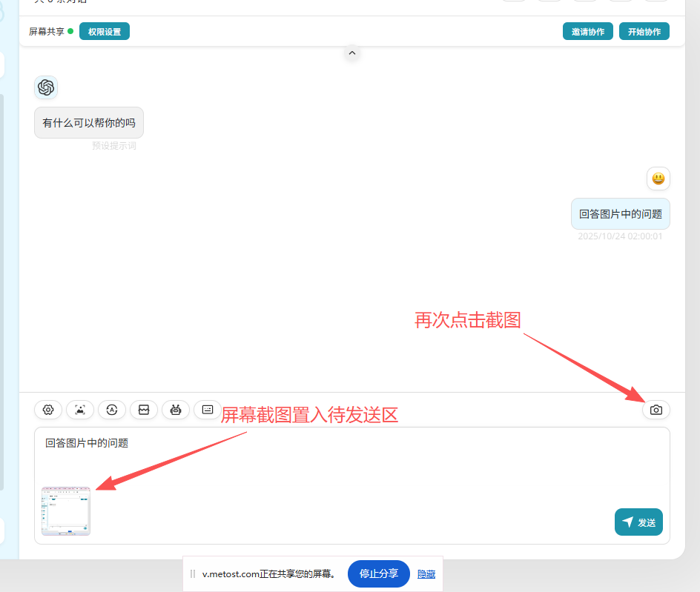Click the 隐藏 hide link
The width and height of the screenshot is (700, 592).
pos(426,574)
